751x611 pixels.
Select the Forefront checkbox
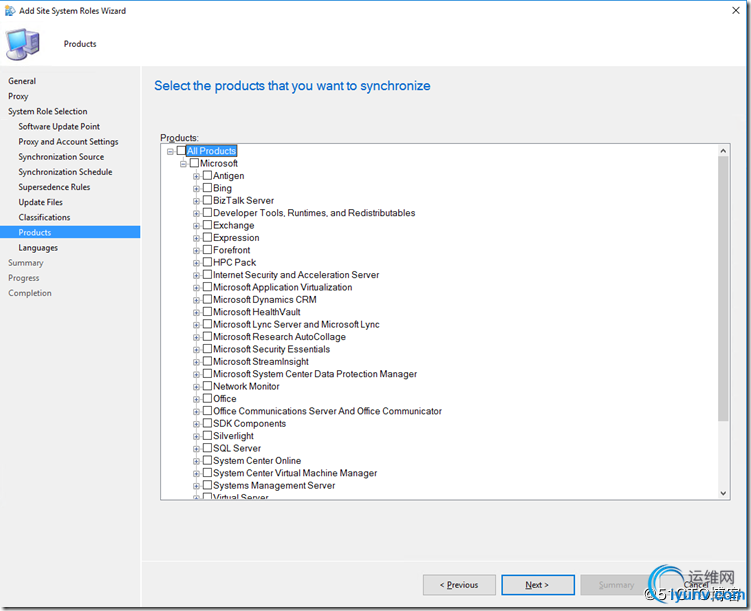tap(207, 249)
